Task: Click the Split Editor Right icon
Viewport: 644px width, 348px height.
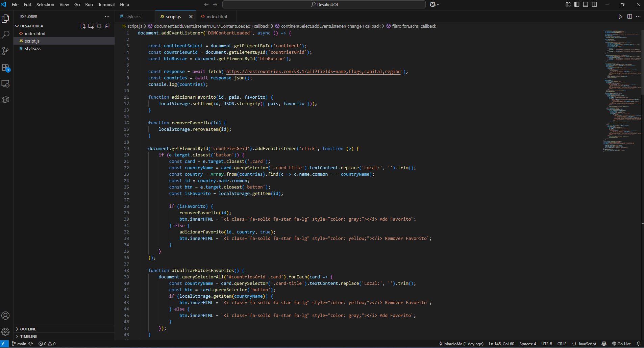Action: click(x=629, y=17)
